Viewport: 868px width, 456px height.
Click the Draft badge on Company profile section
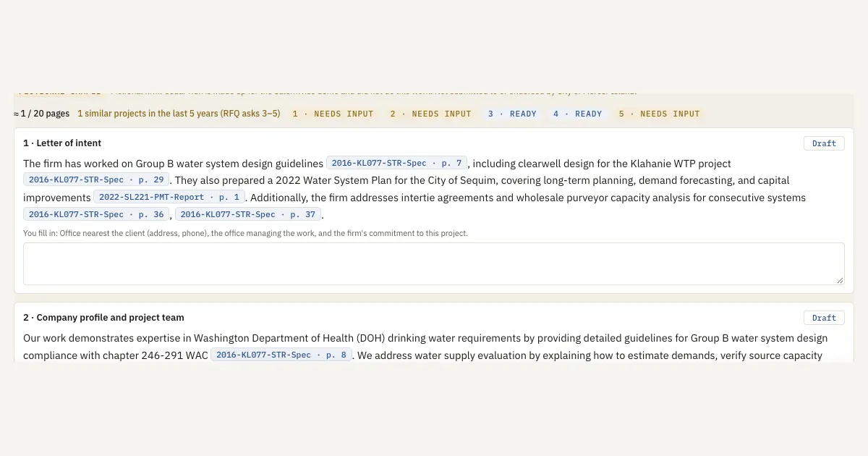pyautogui.click(x=824, y=318)
